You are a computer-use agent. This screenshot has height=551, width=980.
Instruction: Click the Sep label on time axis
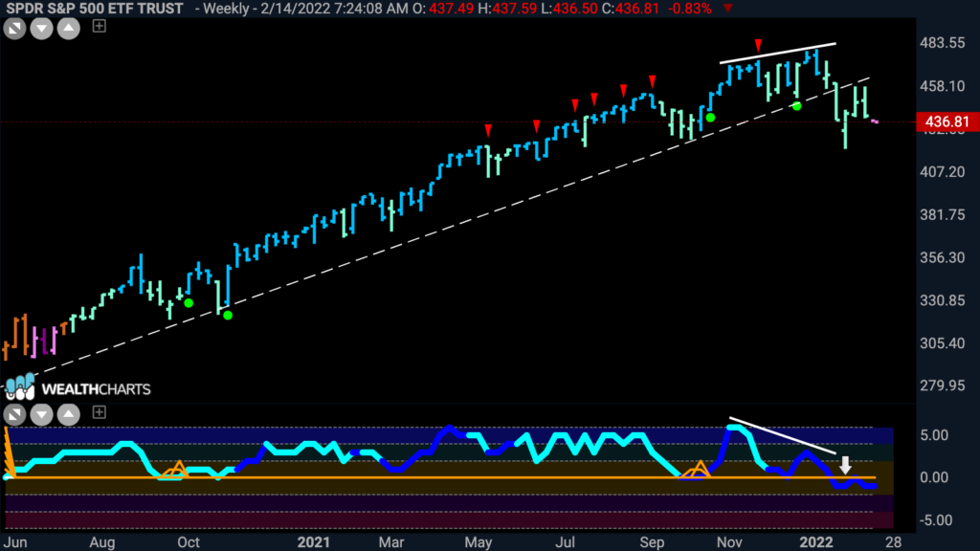(x=652, y=541)
